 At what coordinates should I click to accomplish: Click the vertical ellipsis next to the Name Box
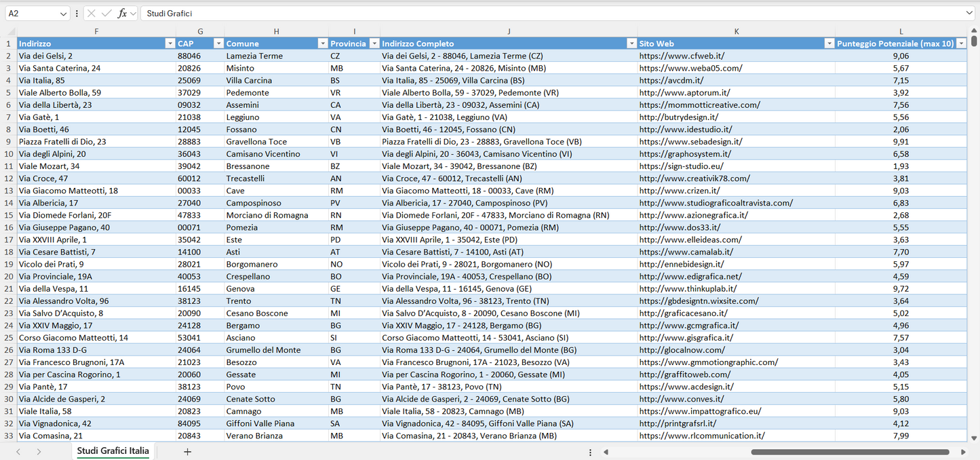[77, 13]
